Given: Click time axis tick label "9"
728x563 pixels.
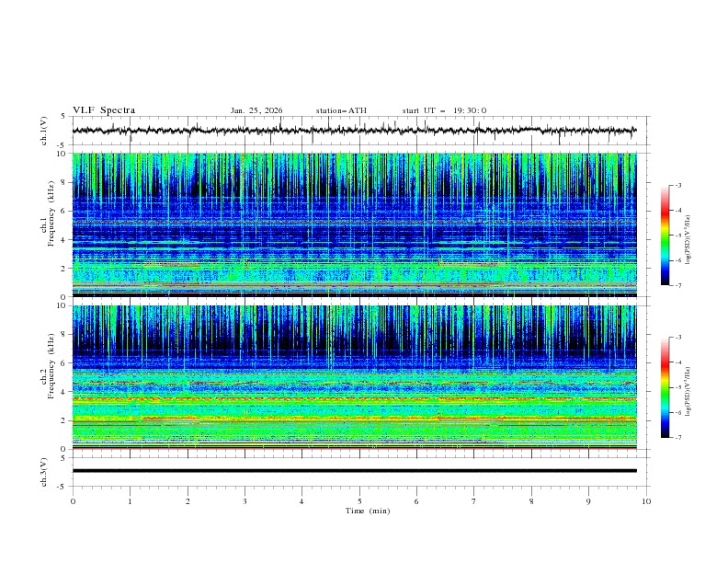Looking at the screenshot, I should click(588, 501).
